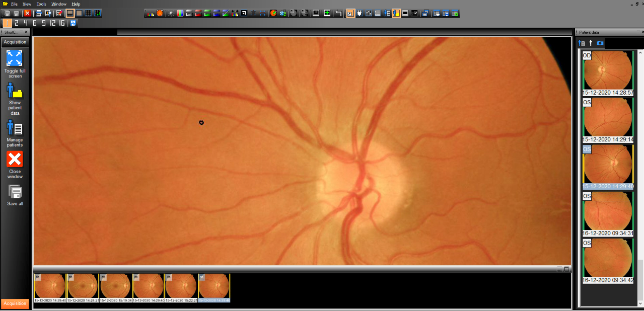
Task: Switch to the 4-image grid layout
Action: (x=25, y=23)
